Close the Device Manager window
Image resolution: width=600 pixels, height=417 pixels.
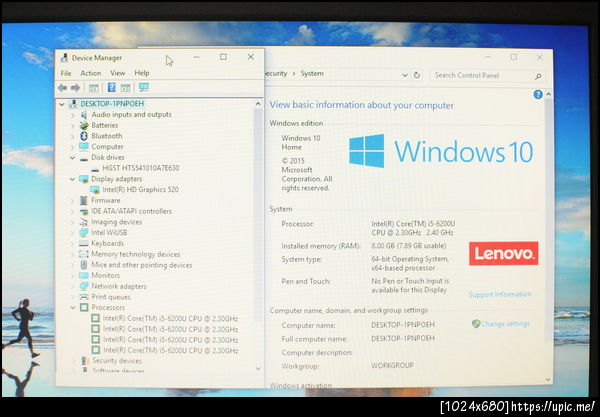[251, 57]
